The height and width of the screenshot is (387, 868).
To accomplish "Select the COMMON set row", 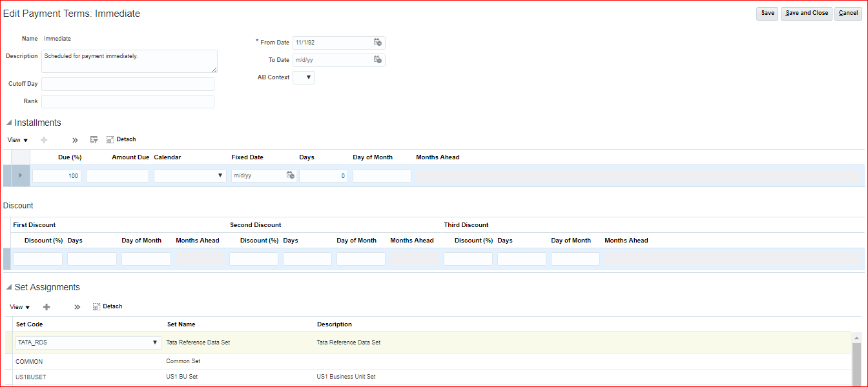I will tap(29, 362).
